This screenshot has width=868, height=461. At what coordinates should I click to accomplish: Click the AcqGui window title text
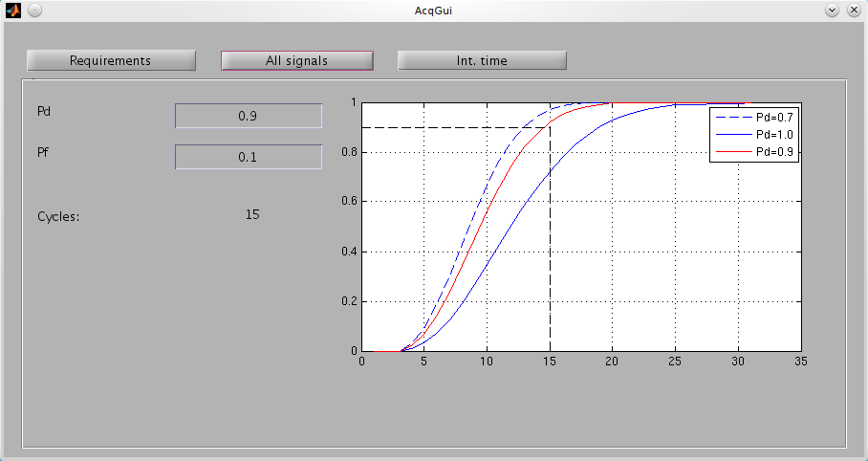[x=433, y=10]
